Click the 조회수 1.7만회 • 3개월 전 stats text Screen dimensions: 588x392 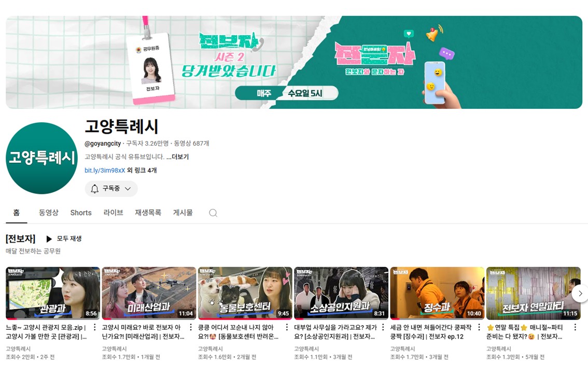tap(419, 357)
